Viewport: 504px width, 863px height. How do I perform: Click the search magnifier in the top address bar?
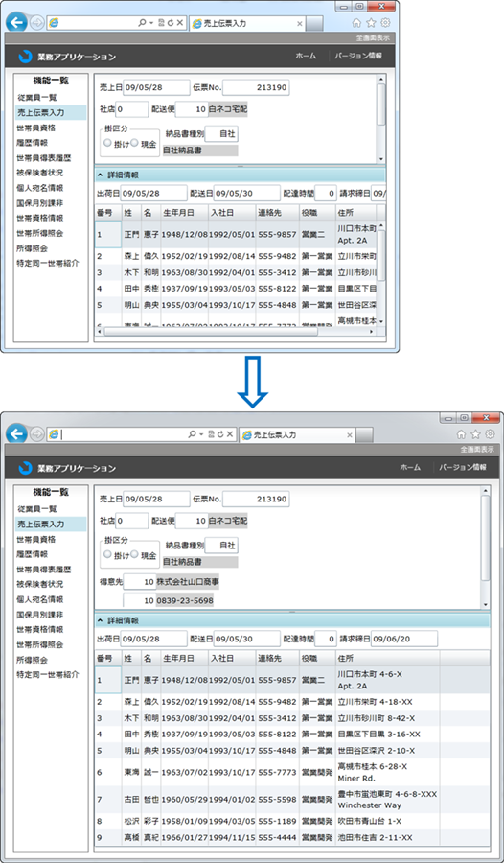pos(143,23)
